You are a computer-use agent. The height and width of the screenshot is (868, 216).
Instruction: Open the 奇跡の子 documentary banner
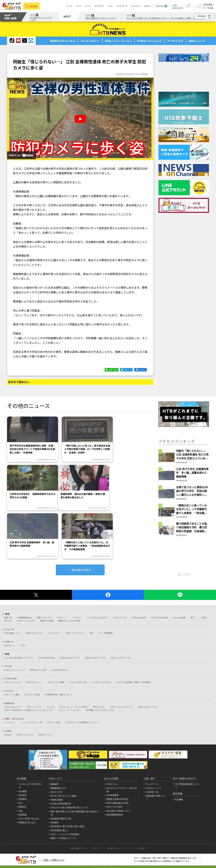pyautogui.click(x=184, y=134)
